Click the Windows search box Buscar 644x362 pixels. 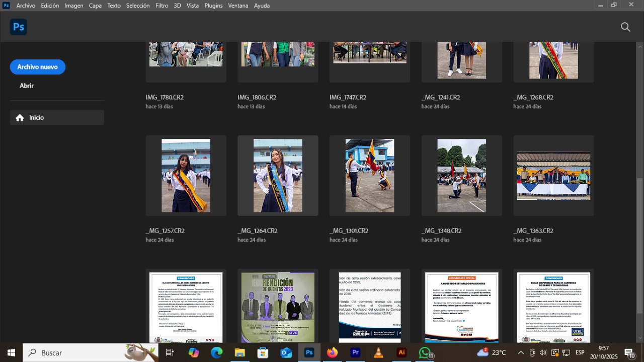point(80,352)
